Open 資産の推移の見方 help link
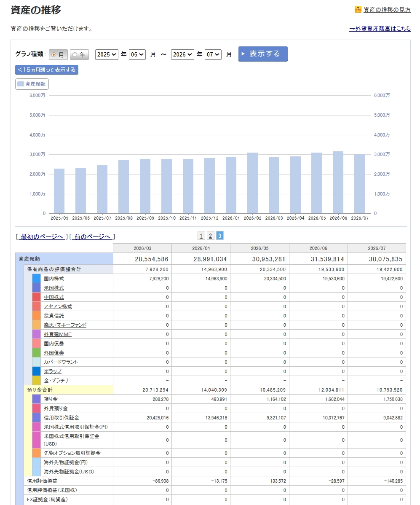 click(387, 10)
